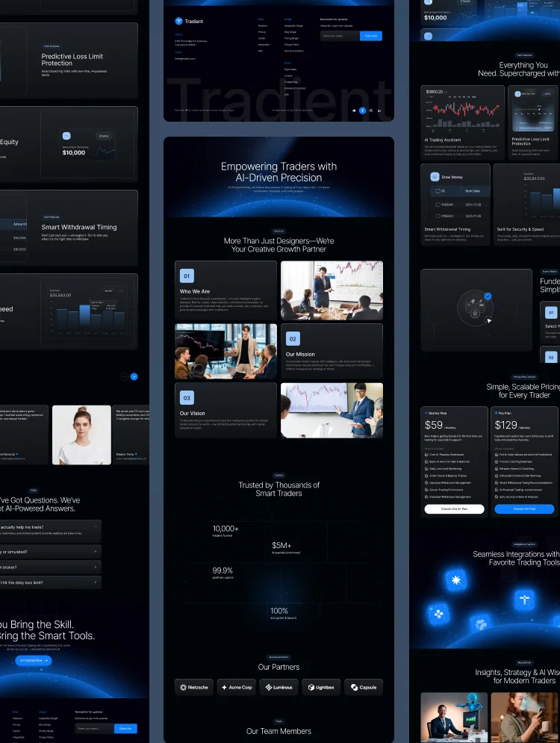
Task: Choose the Starter Plan white button
Action: (x=455, y=509)
